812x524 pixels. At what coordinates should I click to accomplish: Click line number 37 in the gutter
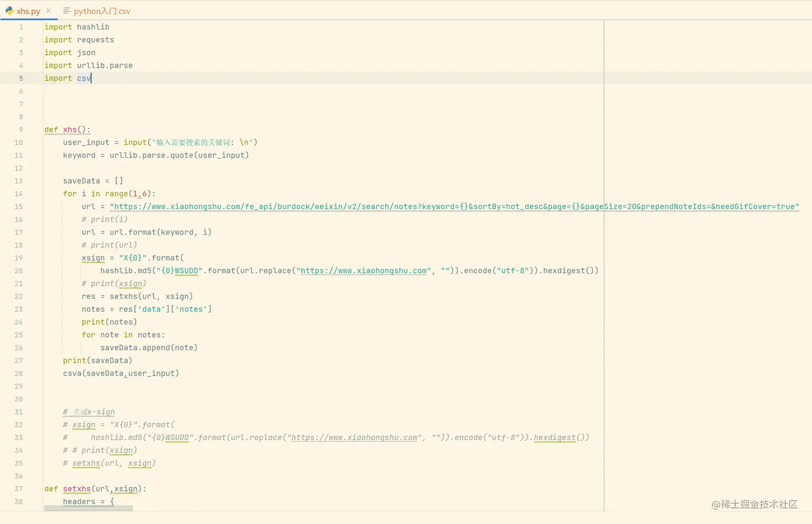(19, 489)
